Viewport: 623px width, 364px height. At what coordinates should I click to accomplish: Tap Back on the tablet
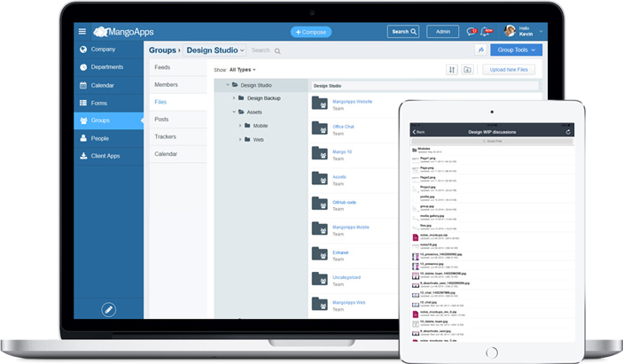click(x=419, y=132)
